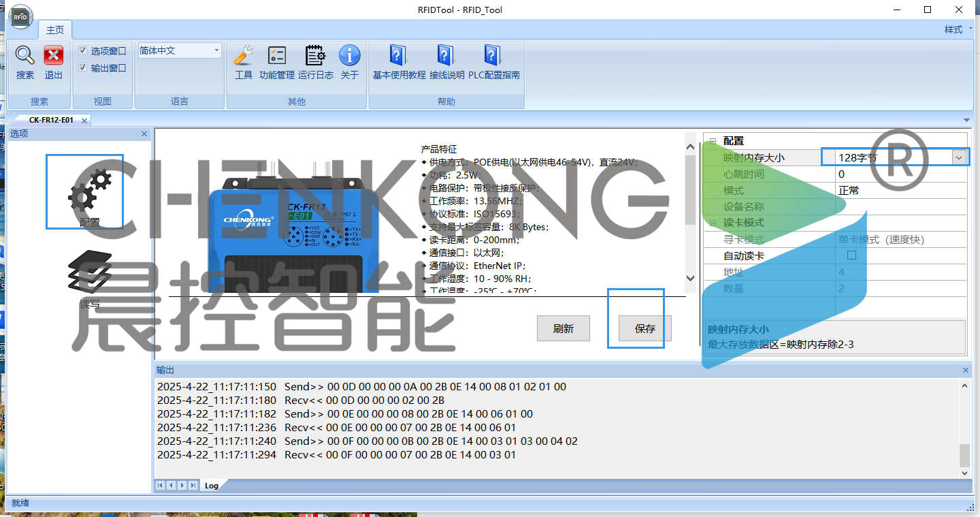The image size is (980, 517).
Task: Click the Search (搜索) magnifier icon
Action: click(25, 56)
